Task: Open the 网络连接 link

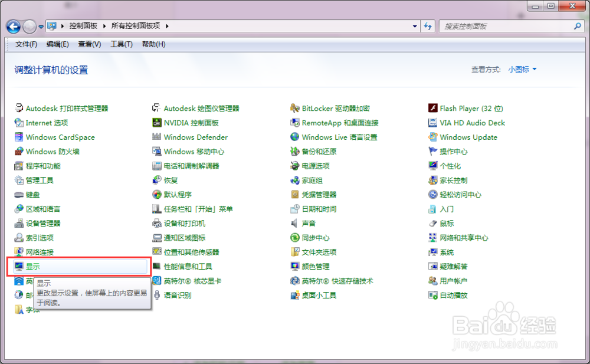Action: click(x=40, y=252)
